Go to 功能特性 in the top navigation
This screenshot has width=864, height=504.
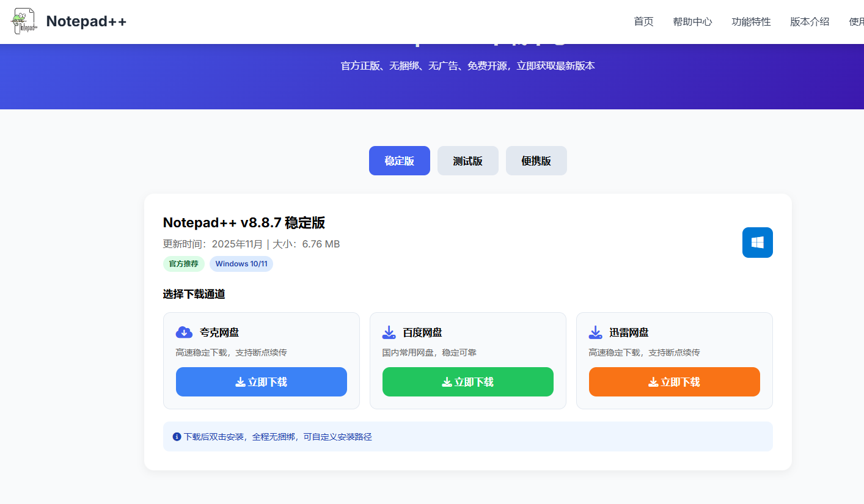click(x=751, y=21)
